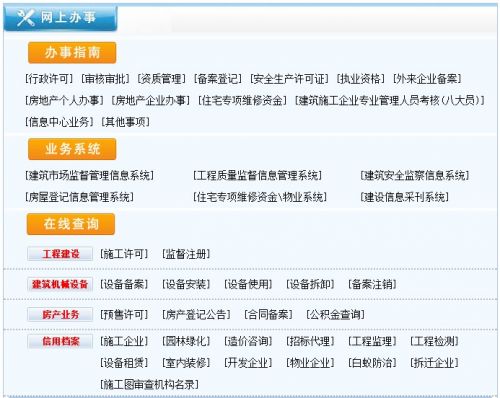Open the 在线查询 orange button
Viewport: 500px width, 398px height.
pyautogui.click(x=71, y=224)
